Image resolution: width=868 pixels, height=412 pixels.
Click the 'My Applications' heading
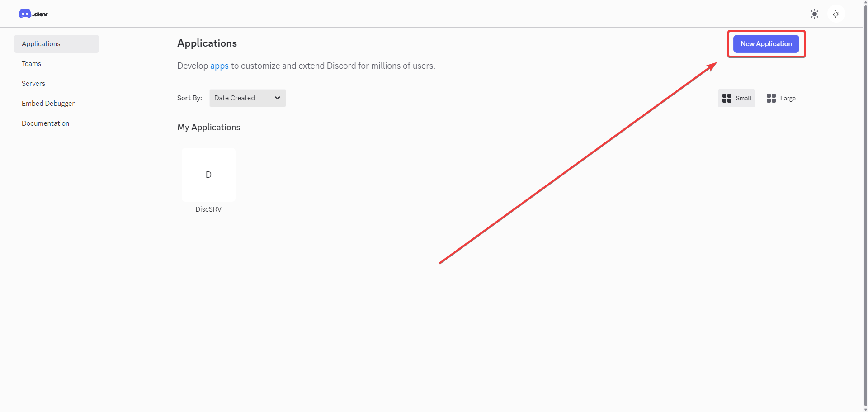209,128
